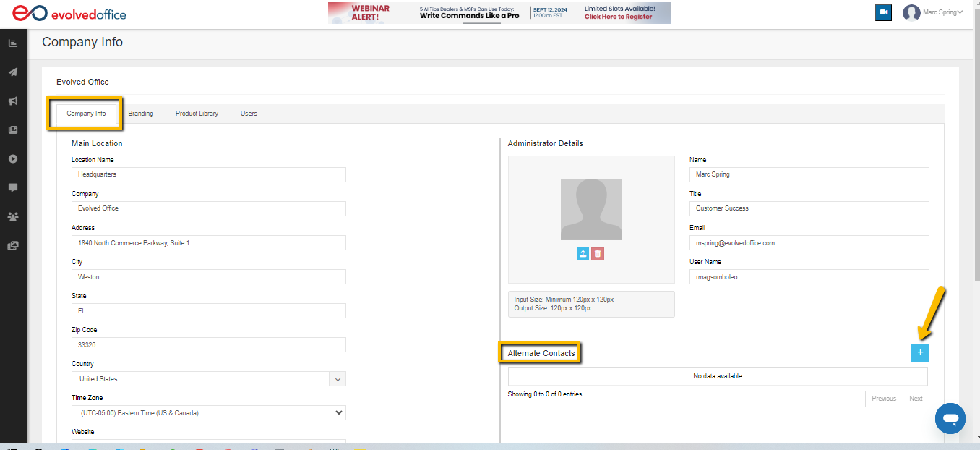
Task: Open the image gallery icon in sidebar
Action: pos(13,245)
